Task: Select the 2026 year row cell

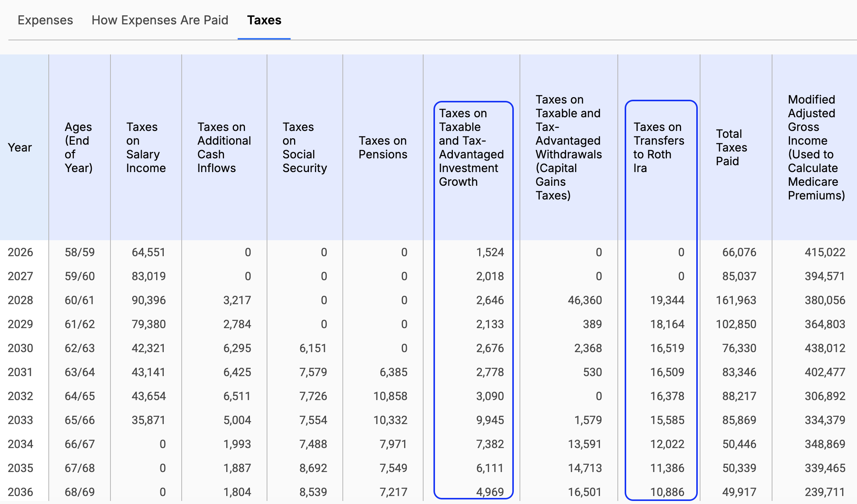Action: [x=21, y=252]
